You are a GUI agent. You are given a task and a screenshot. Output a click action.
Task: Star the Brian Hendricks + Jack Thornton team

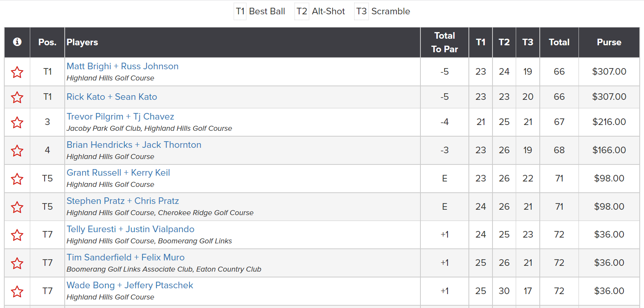[17, 151]
